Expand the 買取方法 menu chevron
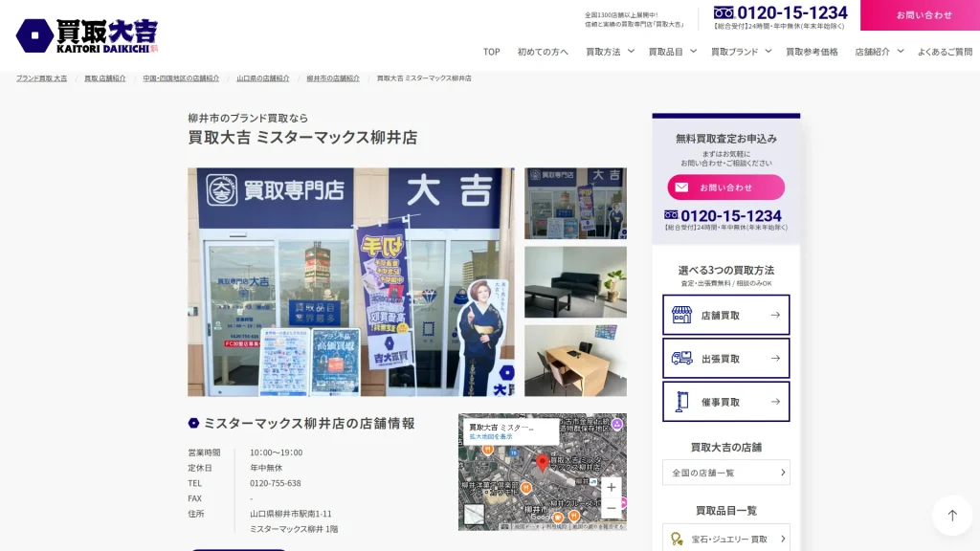The height and width of the screenshot is (551, 980). coord(631,52)
